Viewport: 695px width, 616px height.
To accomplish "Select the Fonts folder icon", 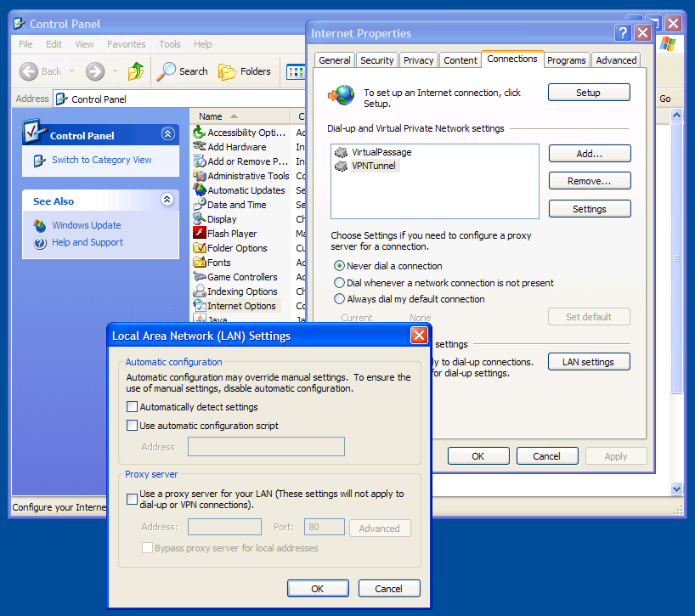I will pyautogui.click(x=200, y=263).
